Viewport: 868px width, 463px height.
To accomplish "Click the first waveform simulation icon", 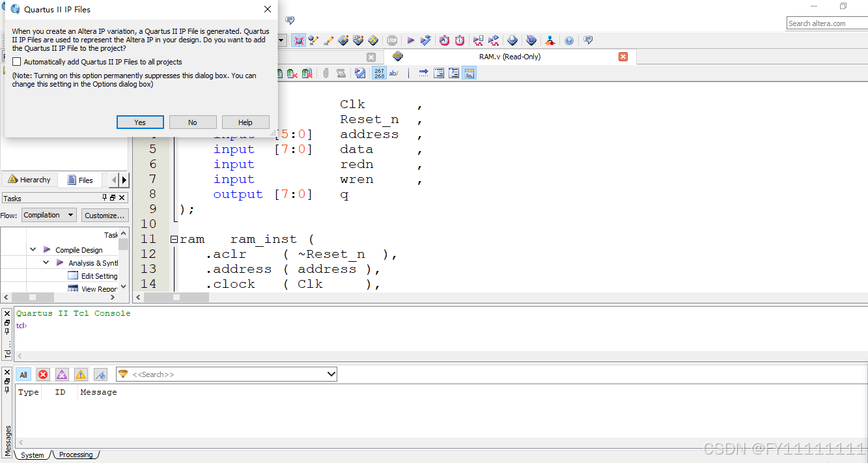I will [479, 40].
